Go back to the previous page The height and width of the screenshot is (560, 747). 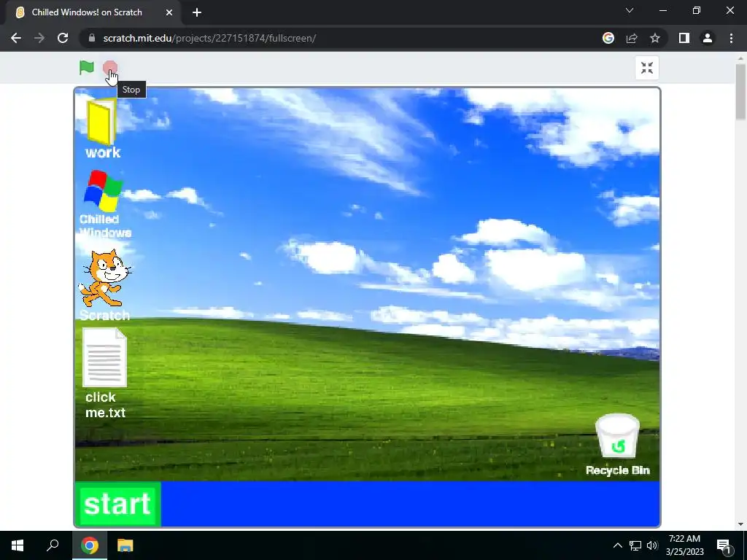coord(16,38)
